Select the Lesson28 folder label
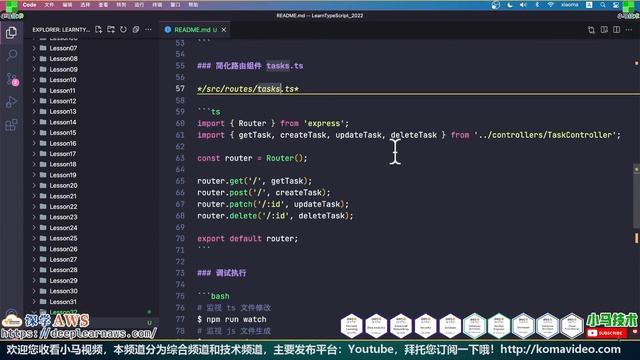640x360 pixels. pos(63,270)
